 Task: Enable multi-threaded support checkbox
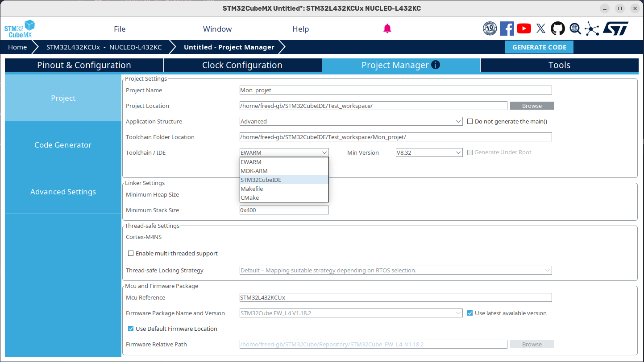coord(131,253)
